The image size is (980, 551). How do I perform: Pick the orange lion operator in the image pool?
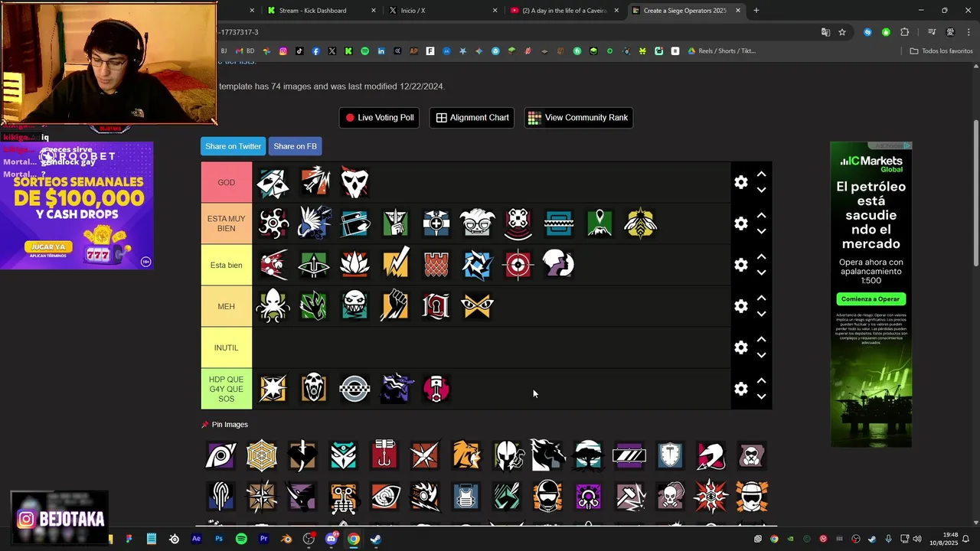point(466,456)
